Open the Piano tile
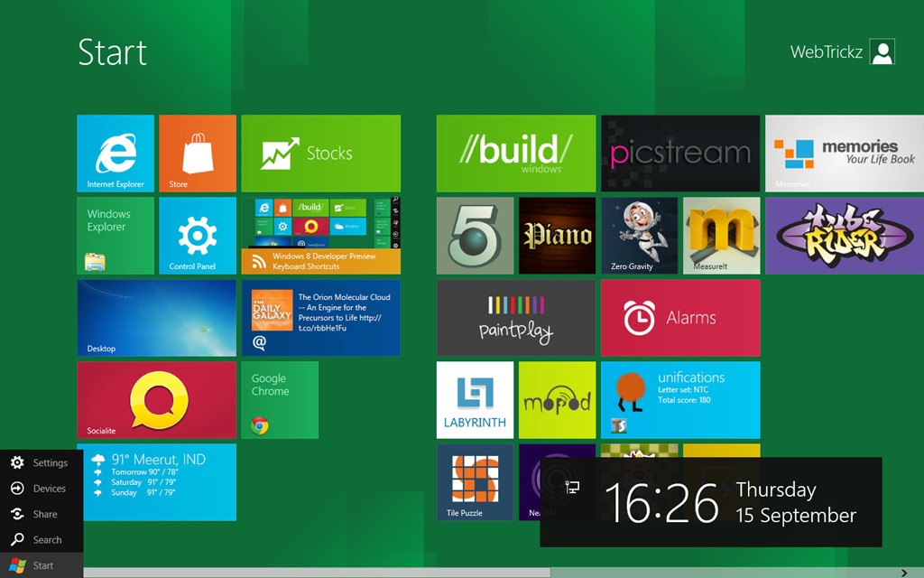 [557, 236]
